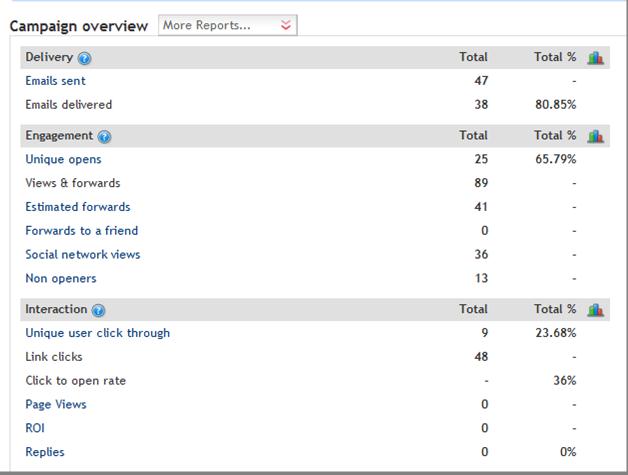Open the Unique opens report

click(x=63, y=159)
